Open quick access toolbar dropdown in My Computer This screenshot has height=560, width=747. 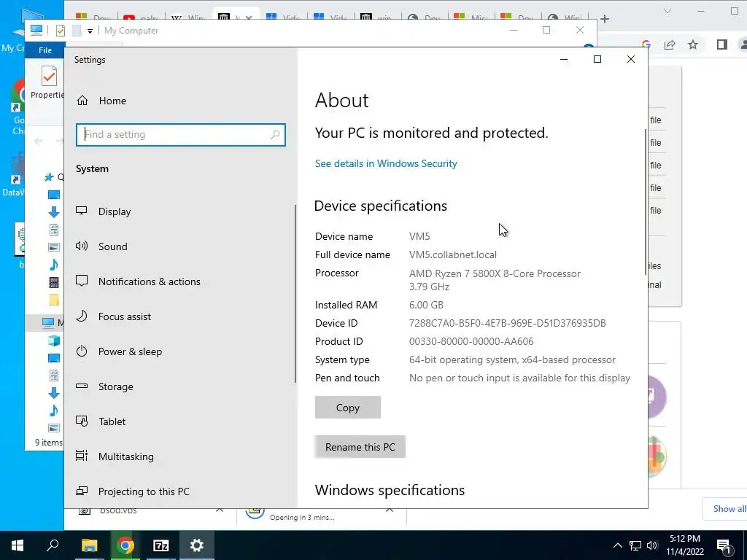point(90,31)
